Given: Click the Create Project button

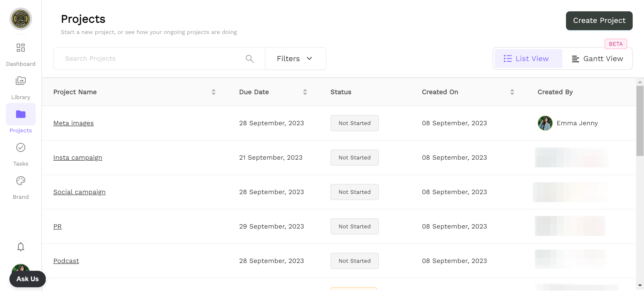Looking at the screenshot, I should coord(599,21).
